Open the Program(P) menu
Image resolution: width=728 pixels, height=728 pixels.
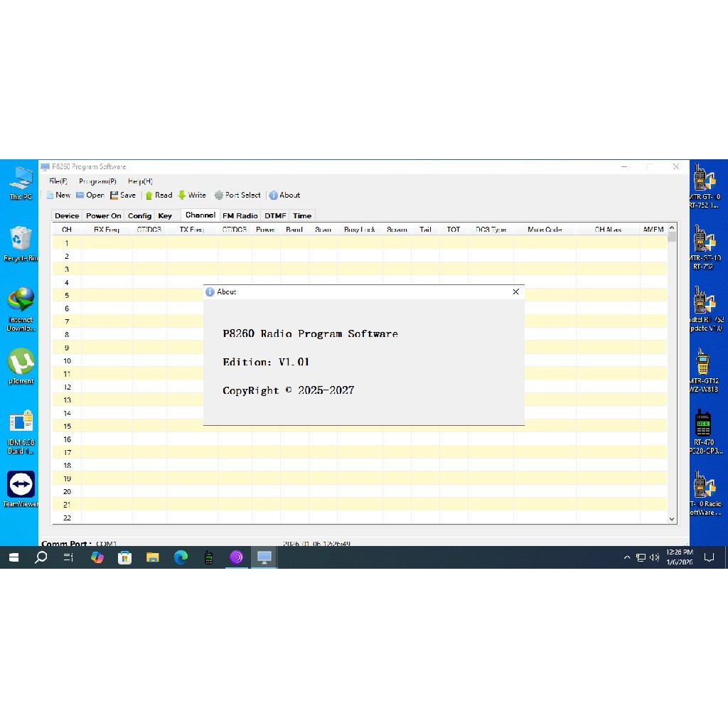[97, 181]
